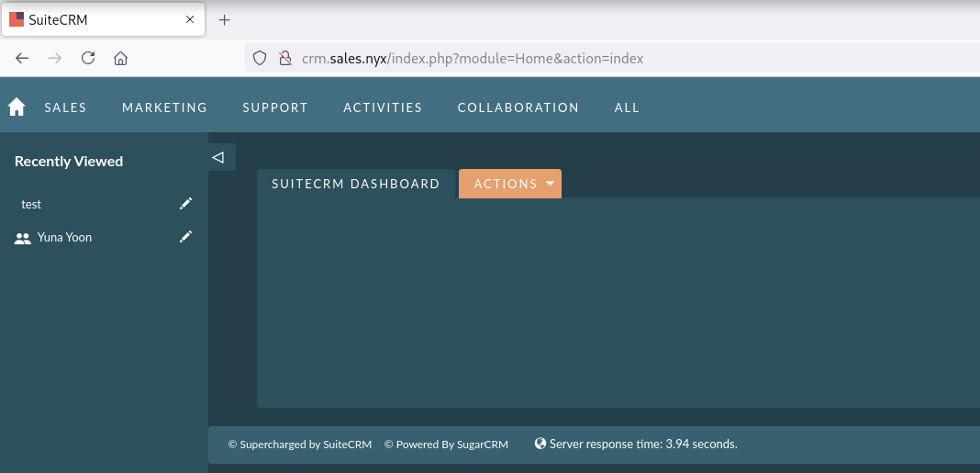This screenshot has height=473, width=980.
Task: Open the COLLABORATION menu
Action: [x=518, y=107]
